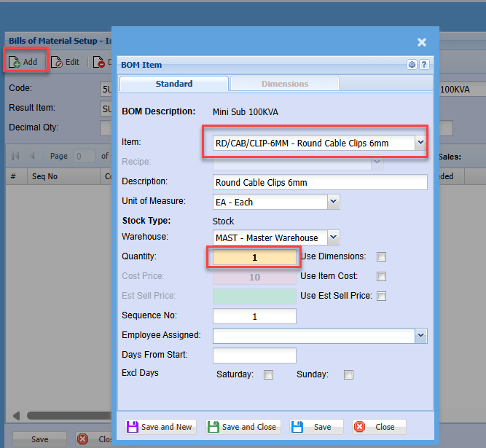Click the help question mark icon
This screenshot has height=448, width=486.
[x=424, y=65]
